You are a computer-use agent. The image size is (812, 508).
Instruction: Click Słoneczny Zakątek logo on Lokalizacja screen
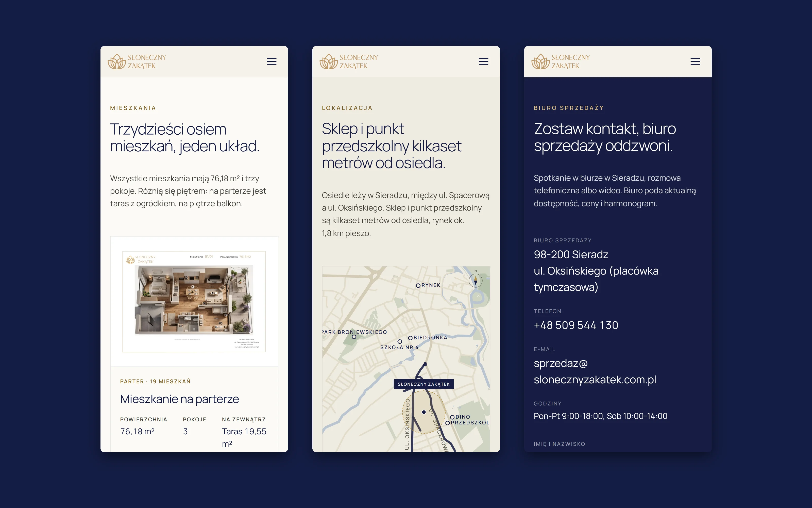coord(349,61)
